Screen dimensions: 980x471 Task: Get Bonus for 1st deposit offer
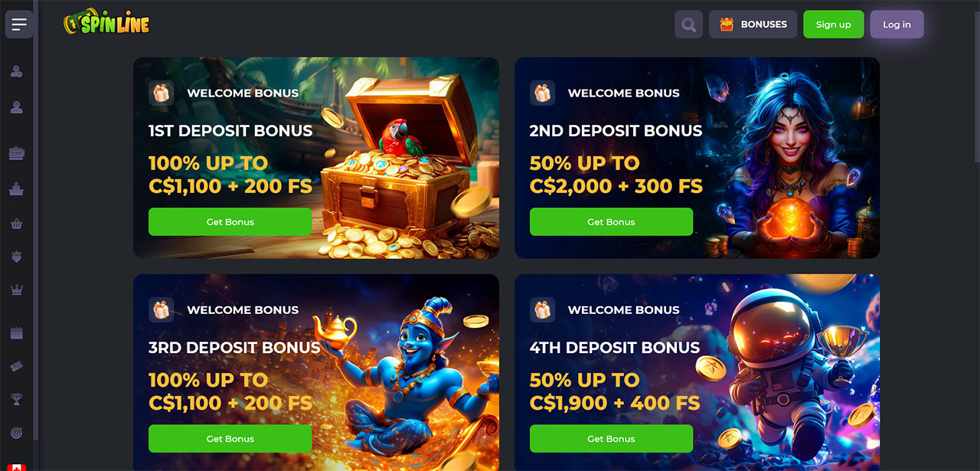point(230,221)
